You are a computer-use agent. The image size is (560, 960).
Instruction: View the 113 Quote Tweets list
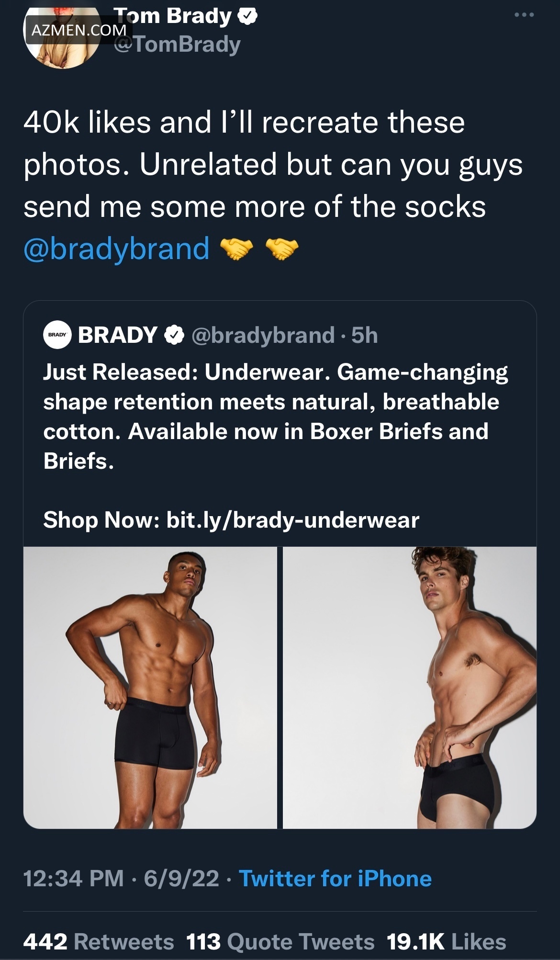pos(280,942)
